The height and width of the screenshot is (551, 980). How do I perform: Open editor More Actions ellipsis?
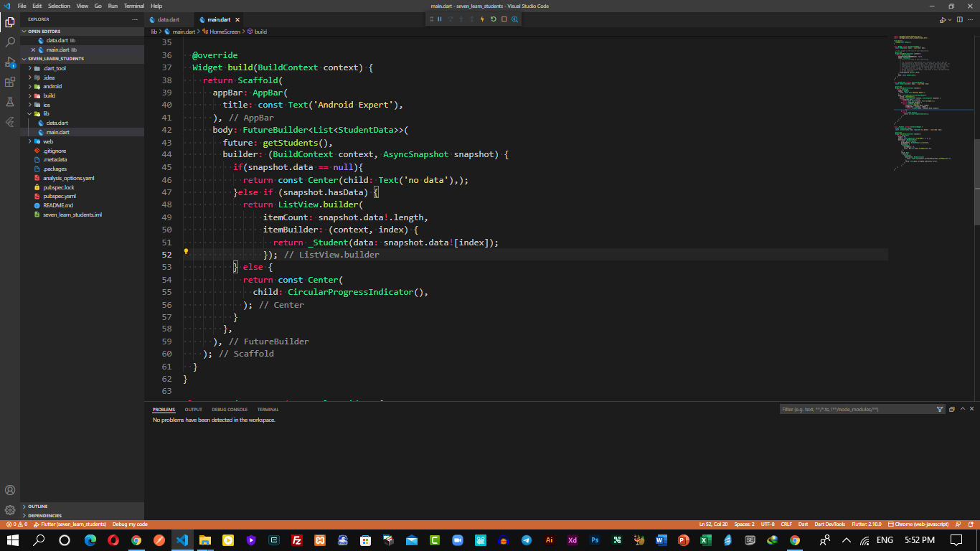[971, 19]
